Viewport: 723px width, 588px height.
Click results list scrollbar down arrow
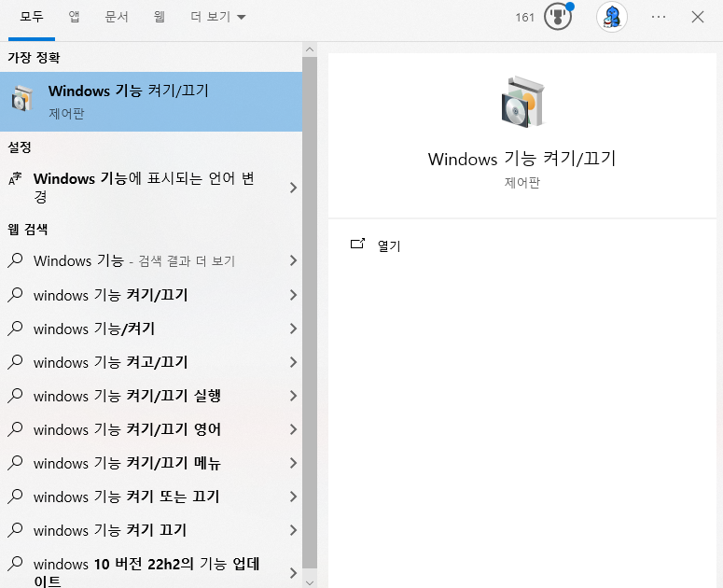(x=310, y=582)
